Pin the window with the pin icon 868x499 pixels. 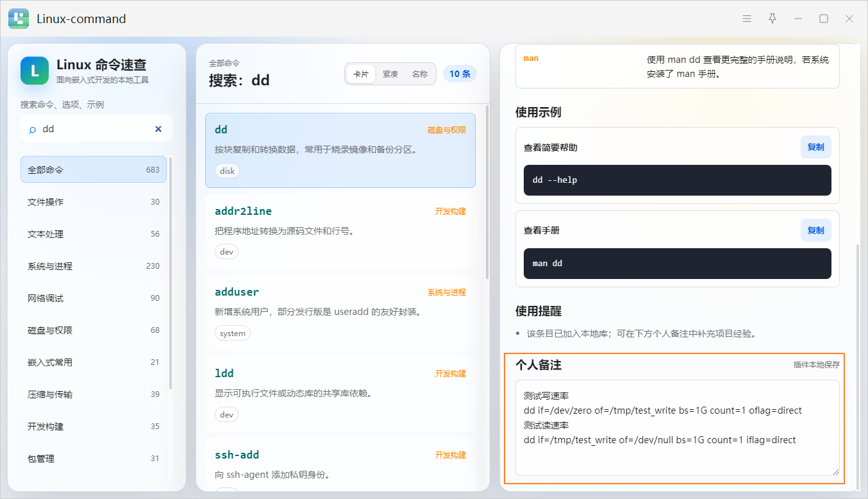(772, 19)
